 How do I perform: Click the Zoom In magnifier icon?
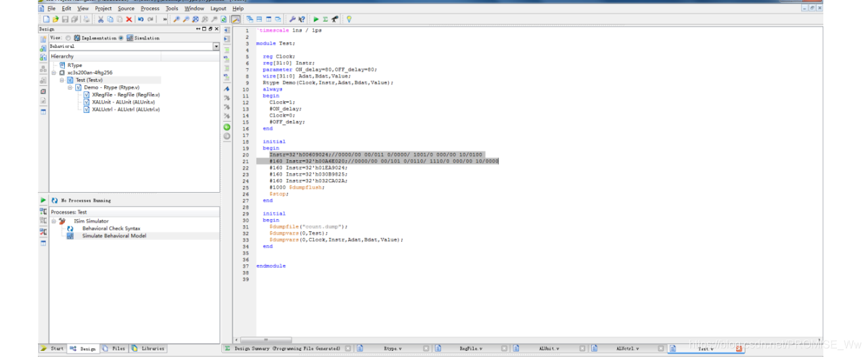pyautogui.click(x=177, y=19)
